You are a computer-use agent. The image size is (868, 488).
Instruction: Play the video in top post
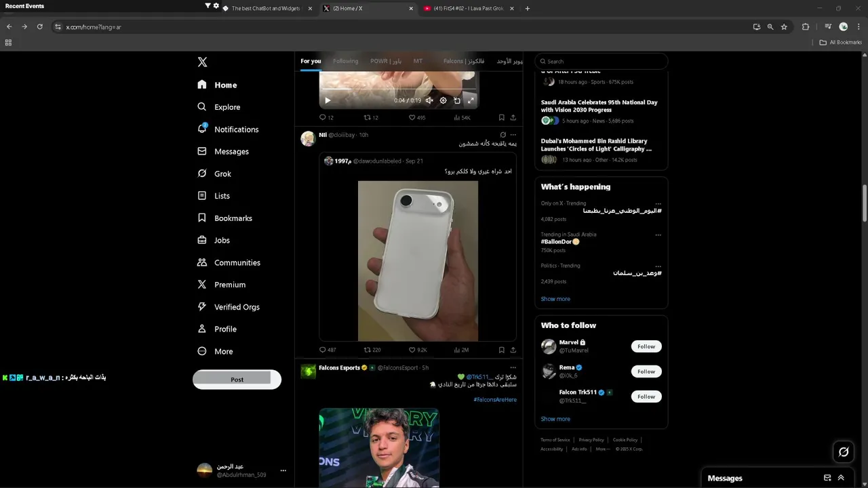tap(328, 100)
